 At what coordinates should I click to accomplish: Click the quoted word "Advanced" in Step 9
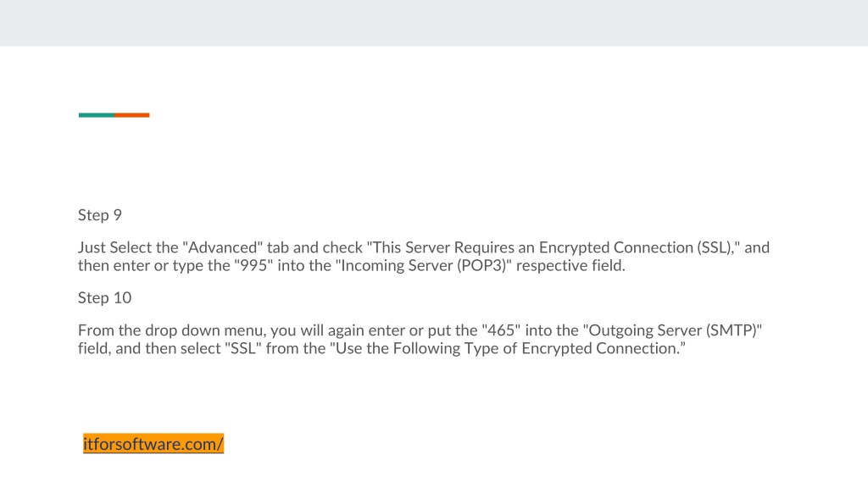coord(223,247)
